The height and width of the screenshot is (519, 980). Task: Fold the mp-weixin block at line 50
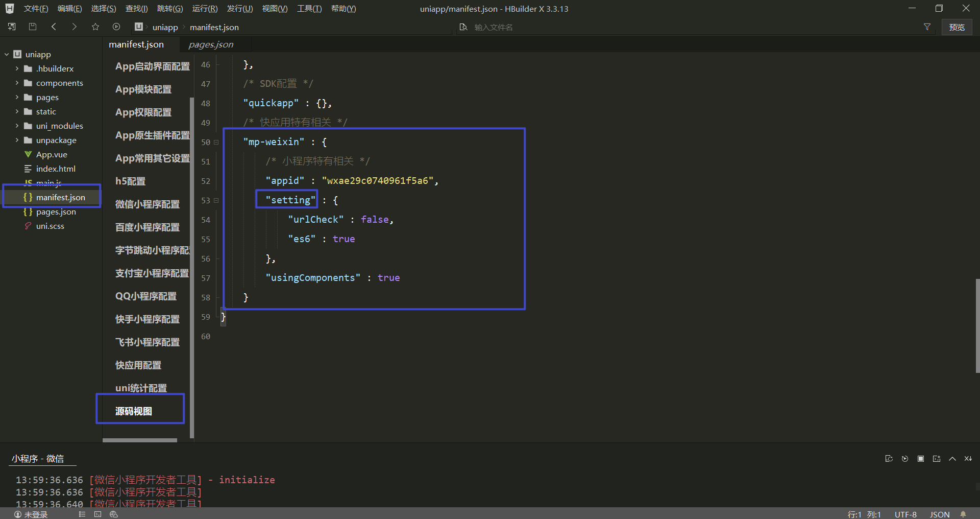click(x=216, y=143)
